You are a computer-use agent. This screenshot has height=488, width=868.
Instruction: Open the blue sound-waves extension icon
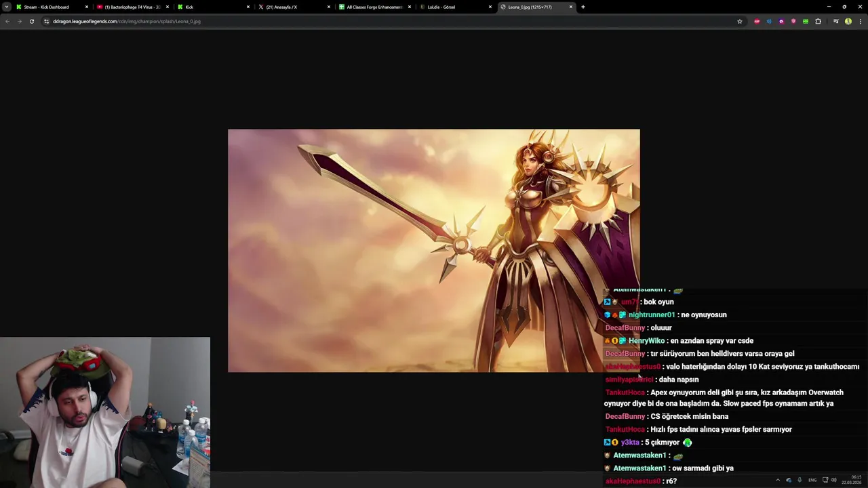(x=769, y=21)
